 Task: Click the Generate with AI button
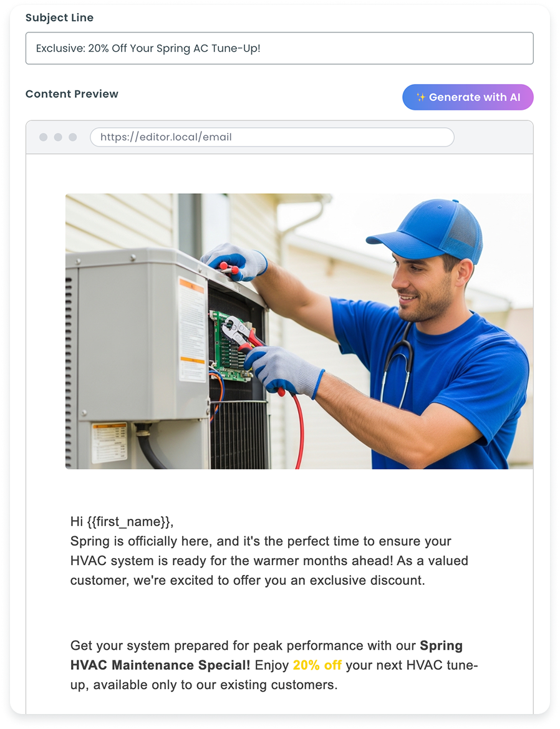click(468, 97)
